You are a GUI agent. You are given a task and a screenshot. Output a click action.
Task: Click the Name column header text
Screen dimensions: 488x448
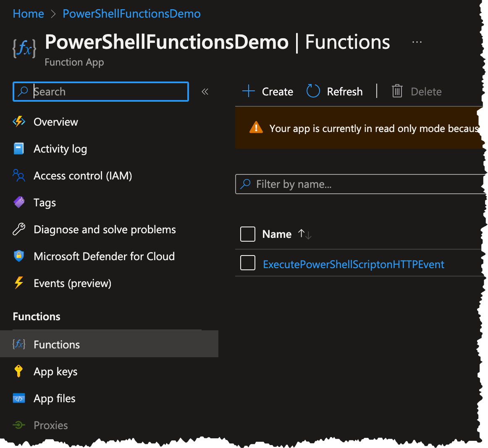(x=277, y=234)
